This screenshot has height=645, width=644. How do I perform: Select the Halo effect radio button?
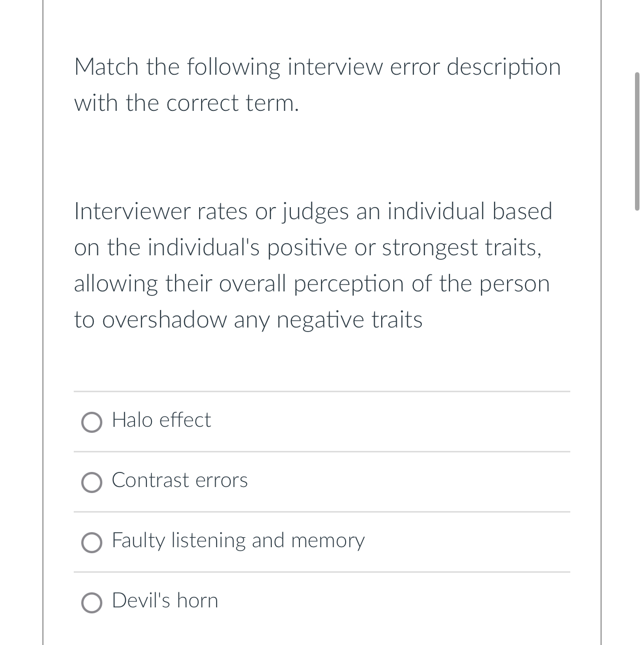click(x=92, y=422)
